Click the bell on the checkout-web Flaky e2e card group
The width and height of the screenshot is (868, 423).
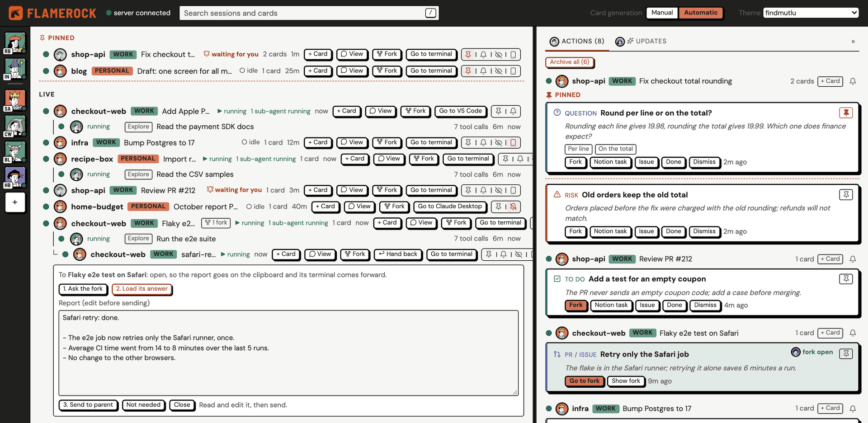(853, 333)
